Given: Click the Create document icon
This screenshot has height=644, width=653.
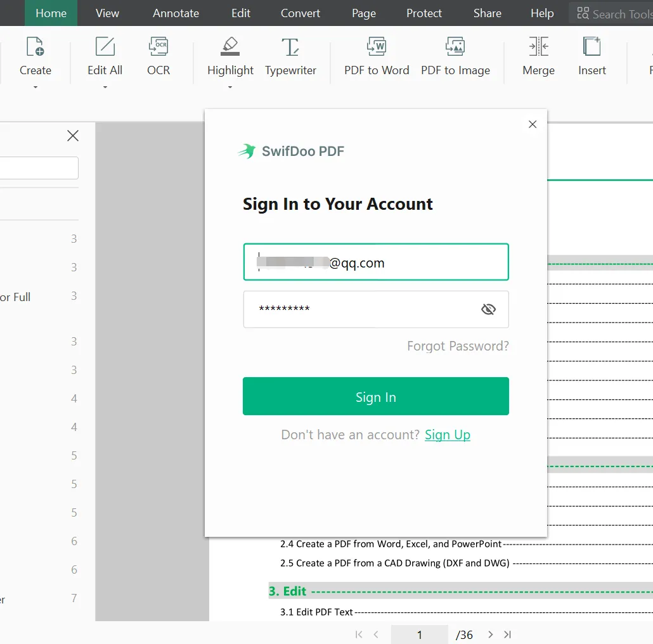Looking at the screenshot, I should click(35, 46).
